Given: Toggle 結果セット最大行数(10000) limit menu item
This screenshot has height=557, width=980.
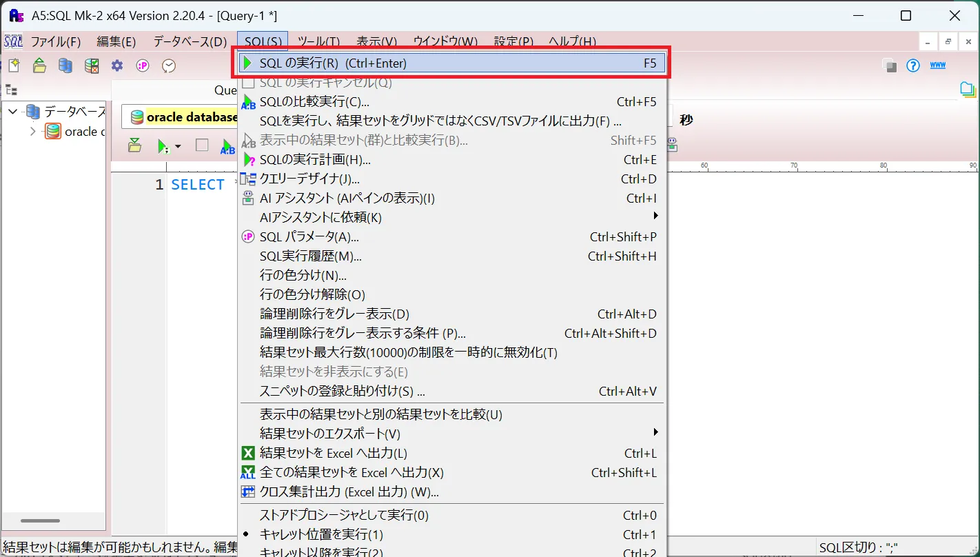Looking at the screenshot, I should click(451, 352).
